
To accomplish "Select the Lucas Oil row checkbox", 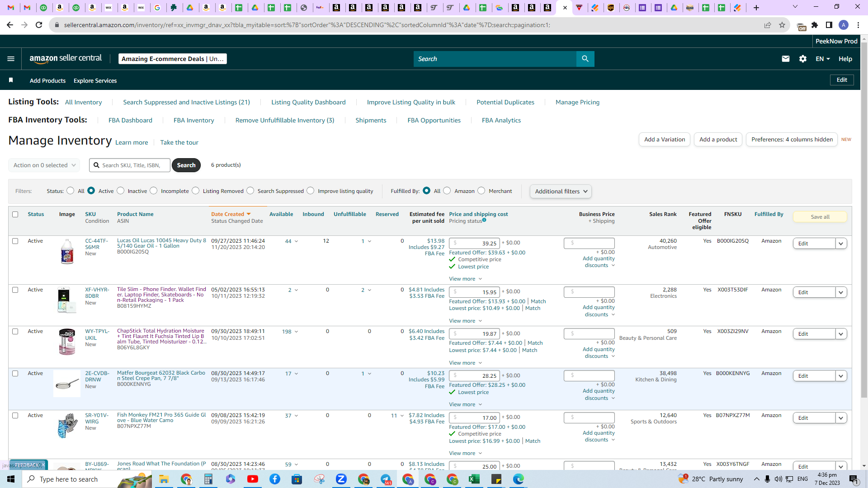I will [x=15, y=241].
